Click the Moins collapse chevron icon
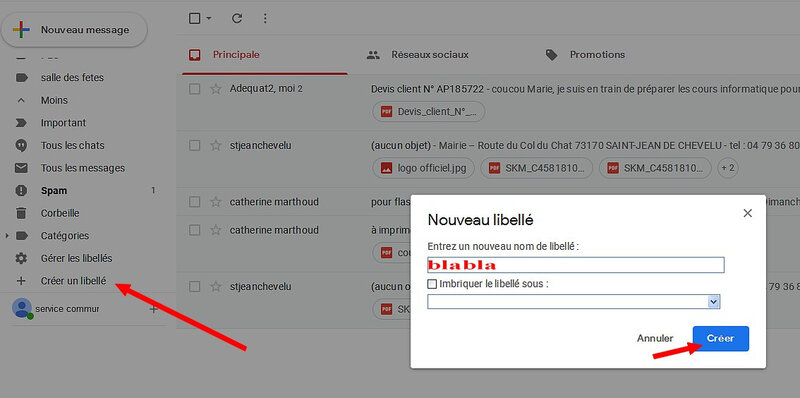 click(x=21, y=101)
